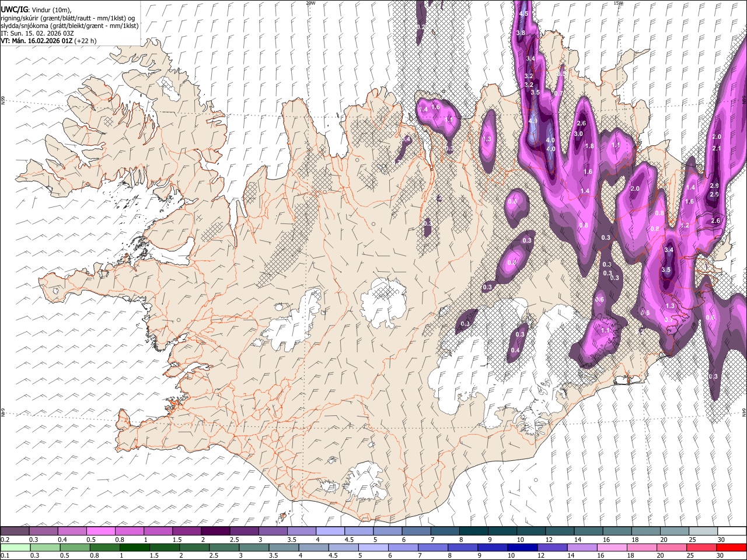Click the 0.2 label in the snow legend
The image size is (747, 560).
[4, 540]
